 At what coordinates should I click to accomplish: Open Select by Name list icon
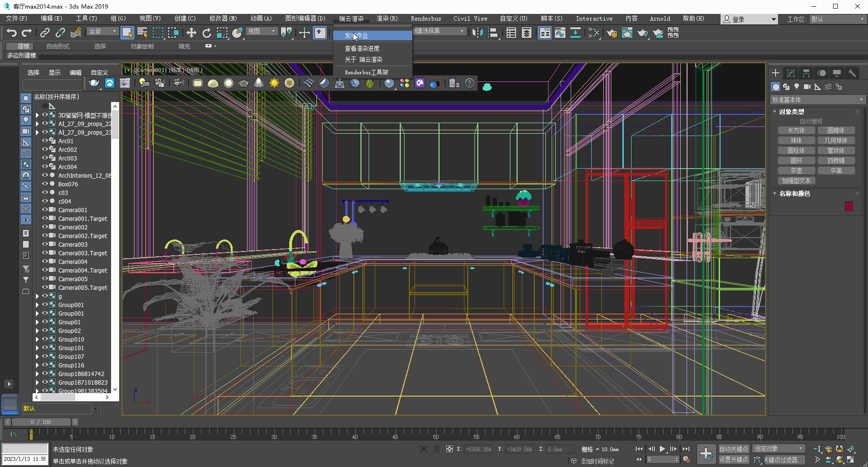pos(142,33)
